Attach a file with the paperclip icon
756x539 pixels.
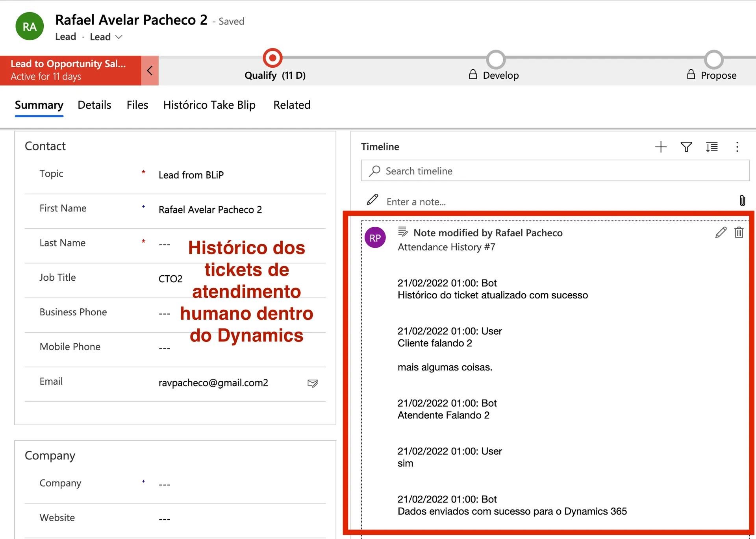click(x=742, y=201)
